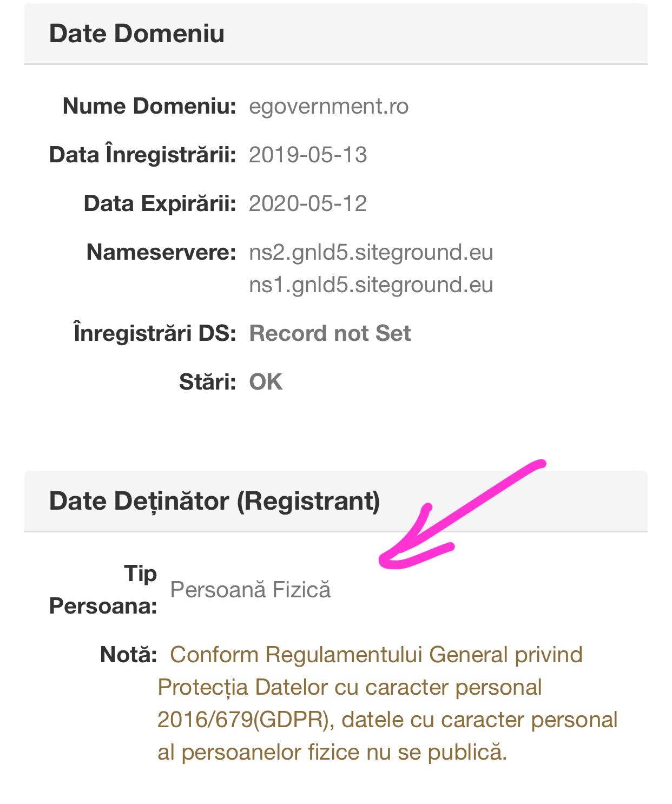Click the Nume Domeniu label
The height and width of the screenshot is (804, 672).
tap(149, 106)
